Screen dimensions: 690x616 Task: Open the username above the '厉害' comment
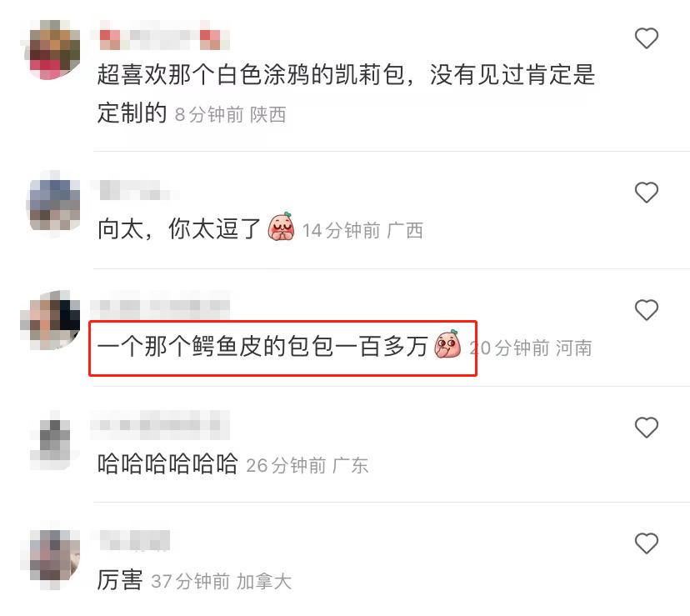tap(135, 540)
